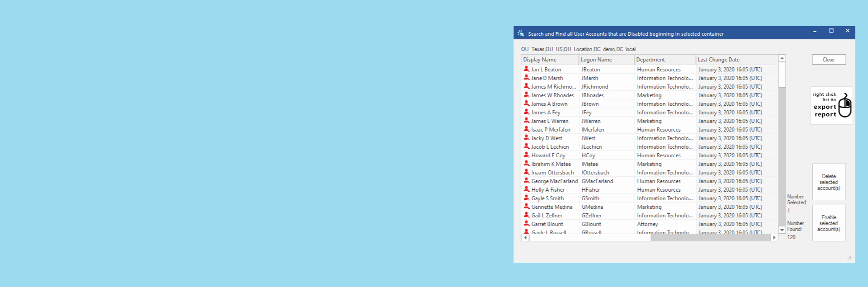Viewport: 868px width, 287px height.
Task: Click the OU=Texas container path text
Action: [578, 49]
